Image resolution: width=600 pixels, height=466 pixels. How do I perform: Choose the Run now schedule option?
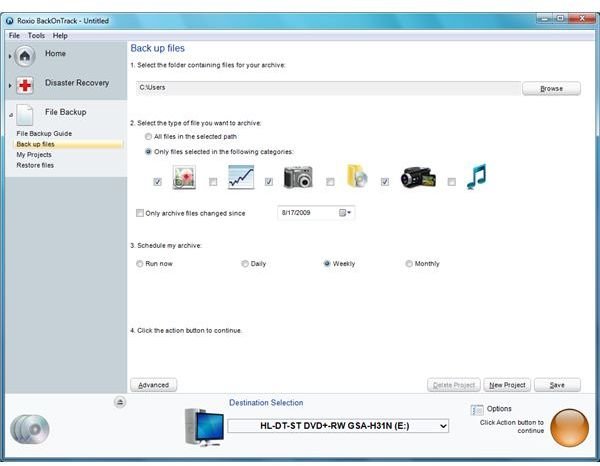pyautogui.click(x=140, y=264)
